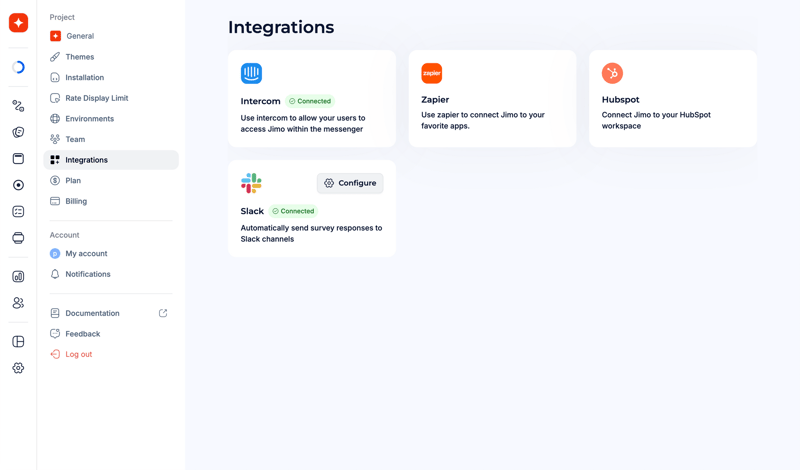Click the Slack integration title
Image resolution: width=800 pixels, height=470 pixels.
[x=252, y=211]
